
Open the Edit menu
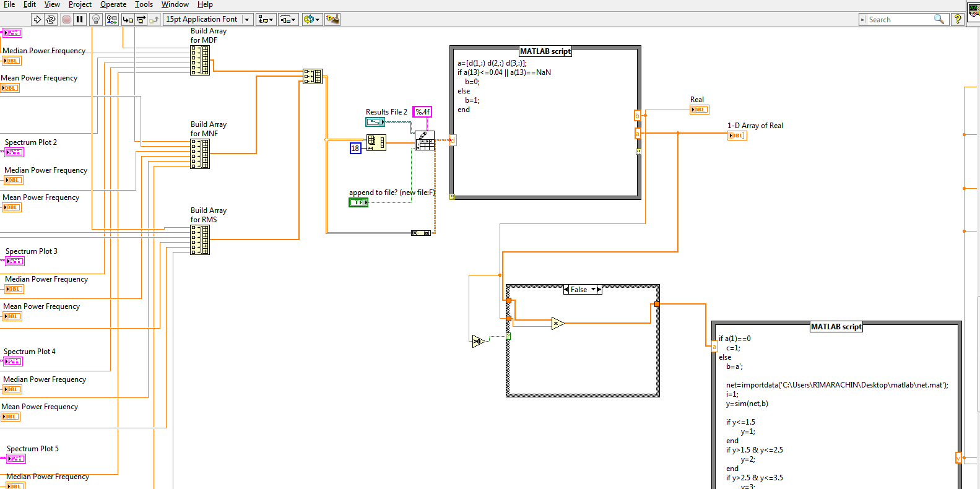point(30,4)
